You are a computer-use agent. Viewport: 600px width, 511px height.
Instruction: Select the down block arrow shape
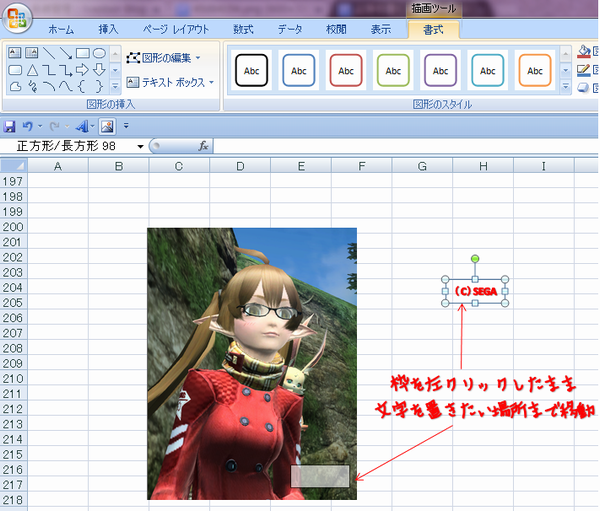click(x=99, y=70)
